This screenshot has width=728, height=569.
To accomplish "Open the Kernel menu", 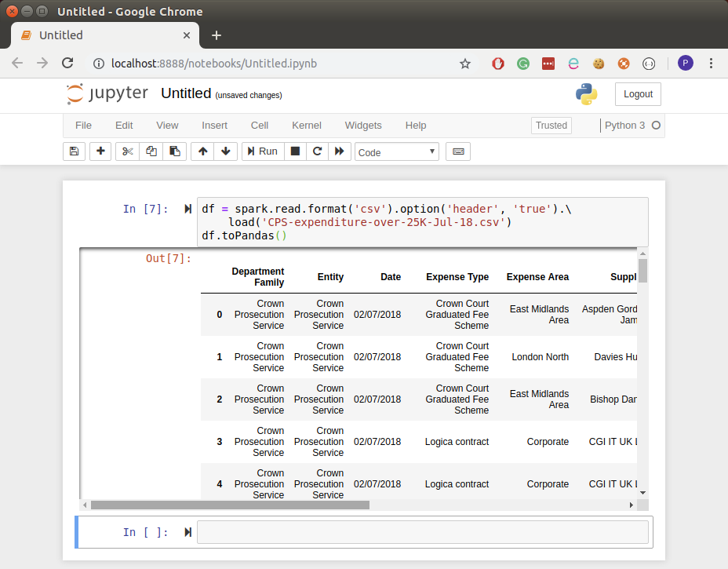I will [306, 125].
